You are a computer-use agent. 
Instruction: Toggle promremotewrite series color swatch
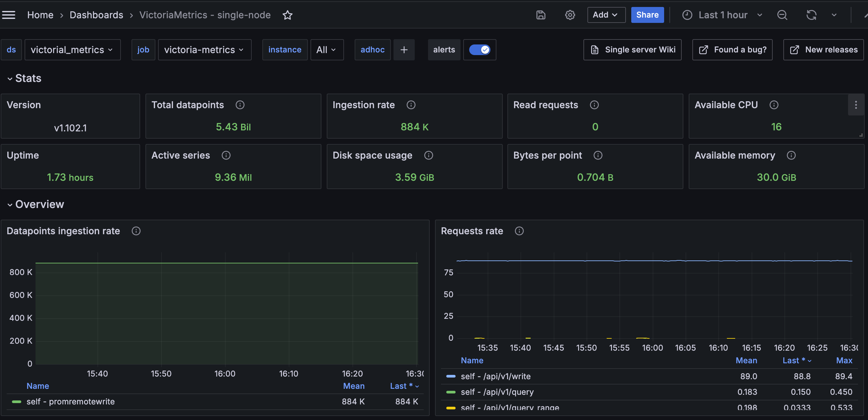(17, 402)
